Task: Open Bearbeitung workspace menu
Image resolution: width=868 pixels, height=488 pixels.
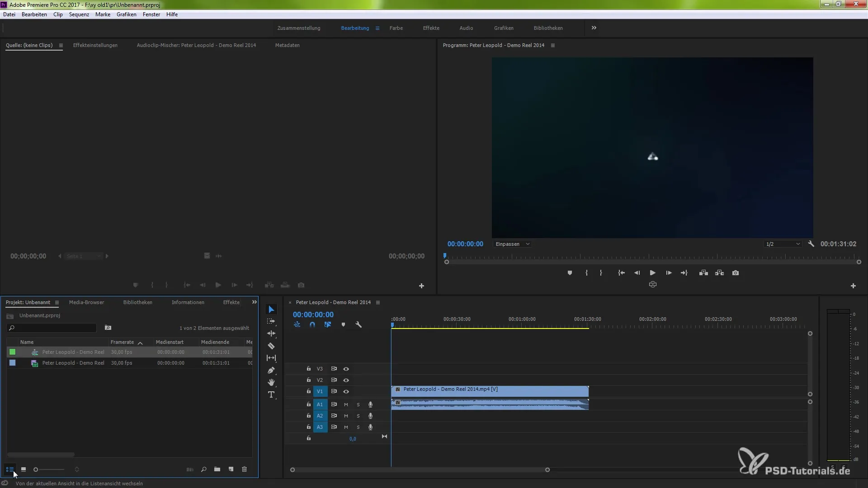Action: point(377,28)
